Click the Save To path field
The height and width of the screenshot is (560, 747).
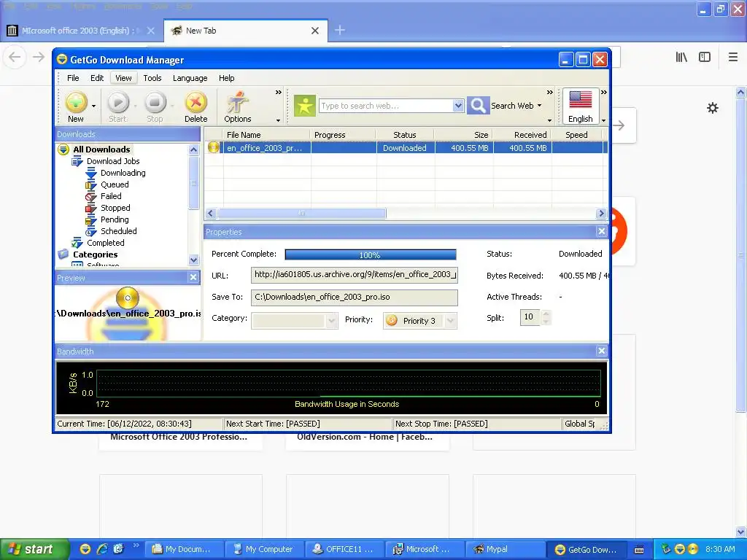click(355, 297)
